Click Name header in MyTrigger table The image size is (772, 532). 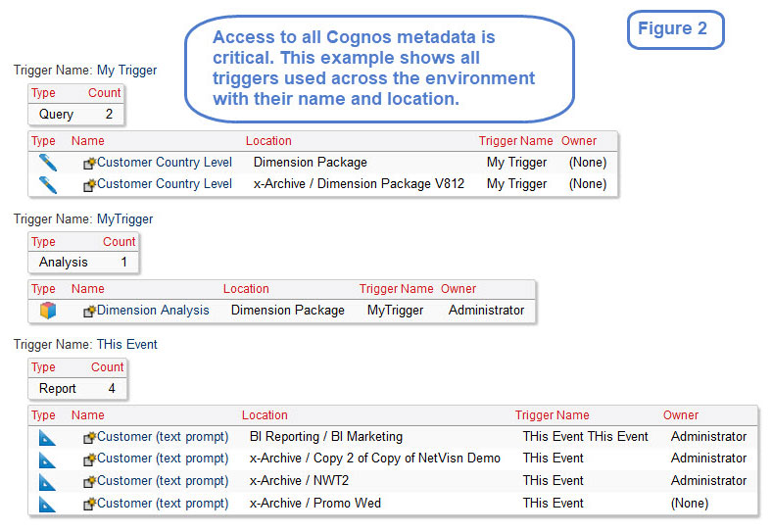click(x=87, y=289)
